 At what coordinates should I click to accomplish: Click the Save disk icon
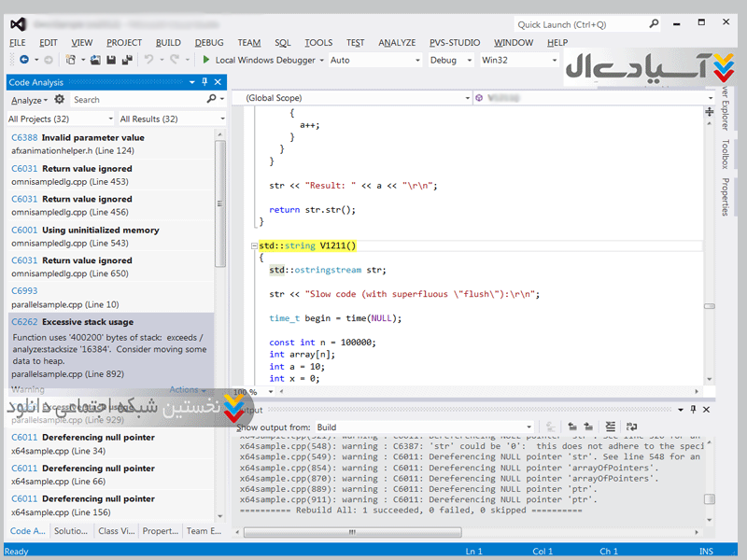(x=111, y=60)
